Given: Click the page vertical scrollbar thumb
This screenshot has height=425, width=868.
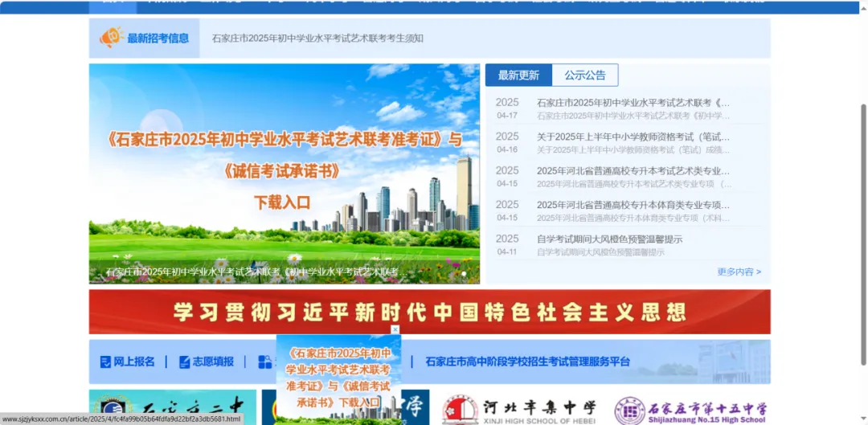Looking at the screenshot, I should point(863,234).
